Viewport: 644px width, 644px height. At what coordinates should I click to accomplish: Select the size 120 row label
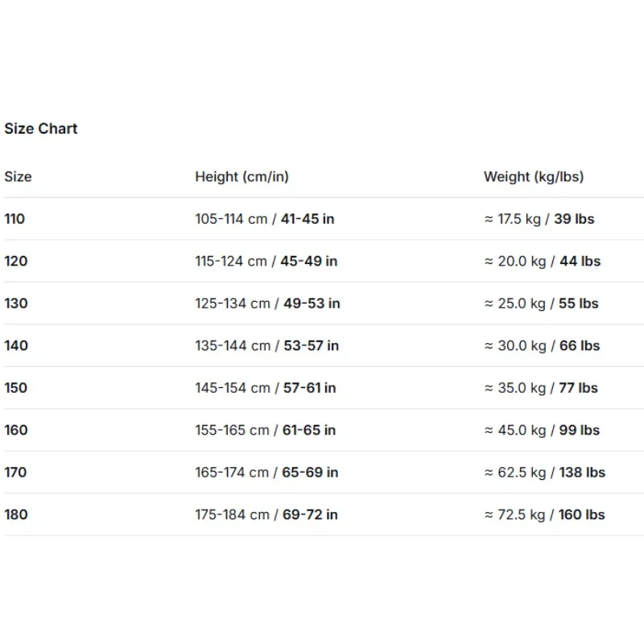[16, 261]
